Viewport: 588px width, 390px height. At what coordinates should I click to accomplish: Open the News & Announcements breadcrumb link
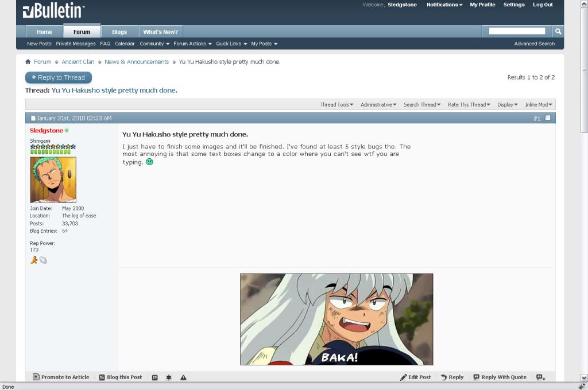(137, 62)
